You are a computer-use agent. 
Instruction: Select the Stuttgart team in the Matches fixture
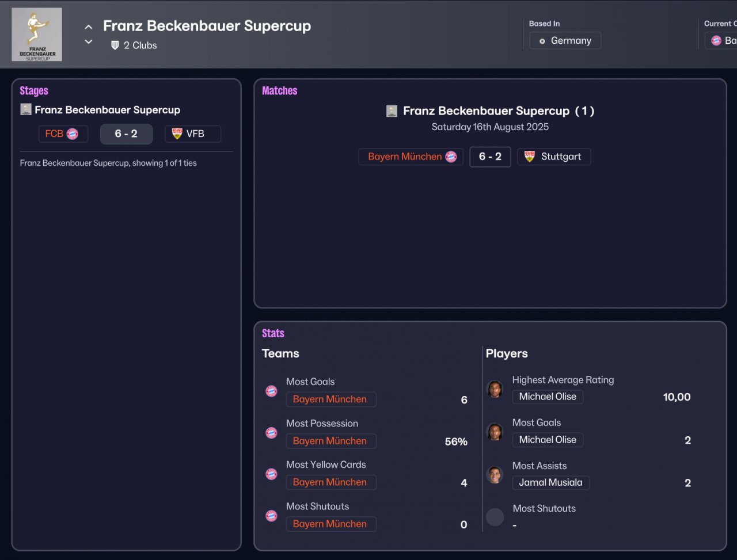pyautogui.click(x=554, y=157)
